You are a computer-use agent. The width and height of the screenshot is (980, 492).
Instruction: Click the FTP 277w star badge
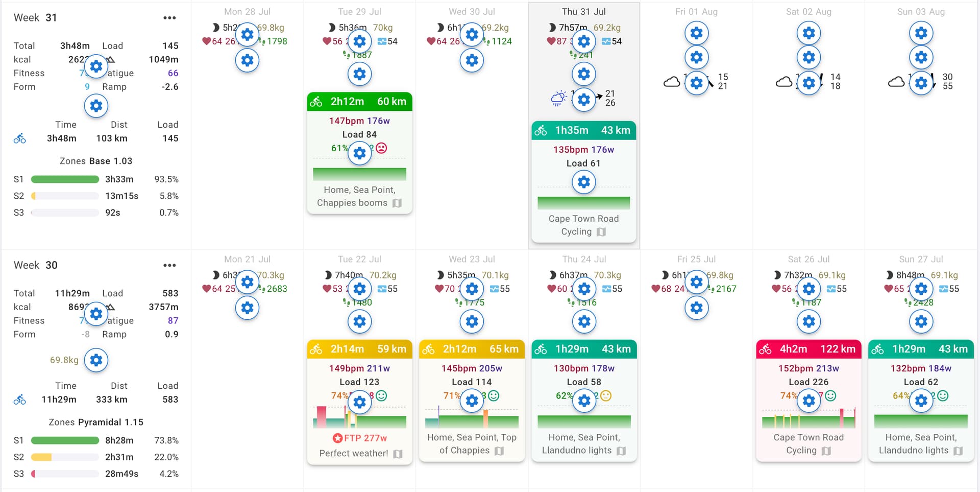pyautogui.click(x=337, y=438)
